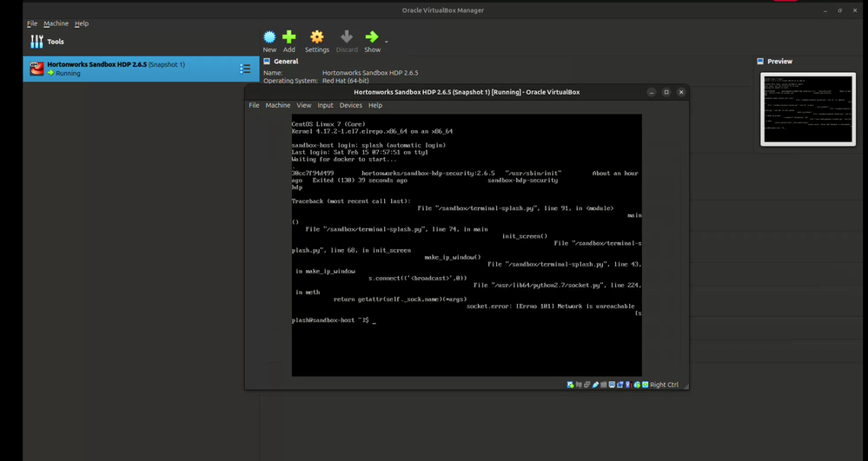Click the VM window title bar text
The height and width of the screenshot is (461, 868).
[x=467, y=92]
